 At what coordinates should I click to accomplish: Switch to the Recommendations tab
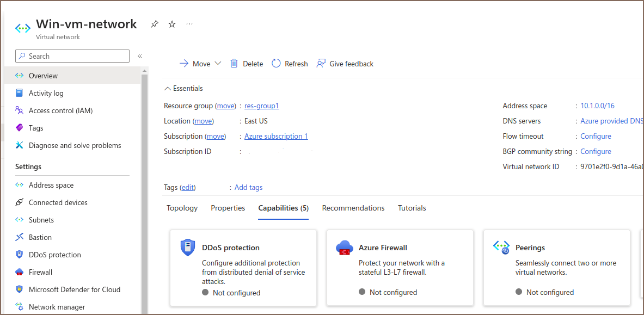pyautogui.click(x=353, y=208)
